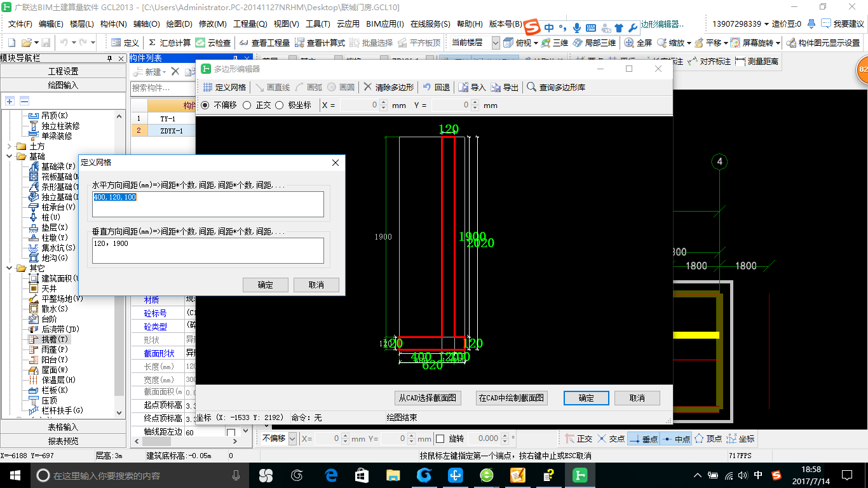
Task: Click 回退 (undo) in polygon editor
Action: pyautogui.click(x=437, y=87)
